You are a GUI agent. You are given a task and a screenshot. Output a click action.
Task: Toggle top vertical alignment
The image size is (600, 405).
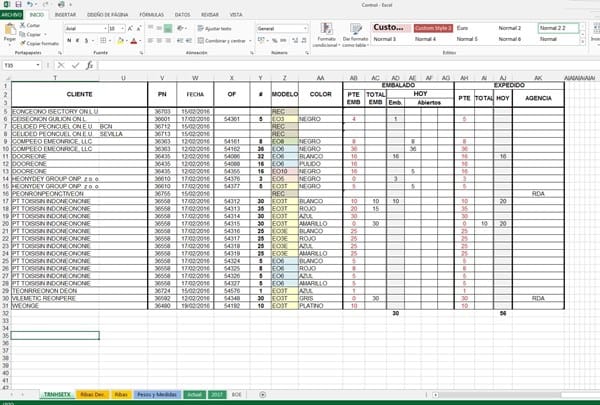[151, 28]
